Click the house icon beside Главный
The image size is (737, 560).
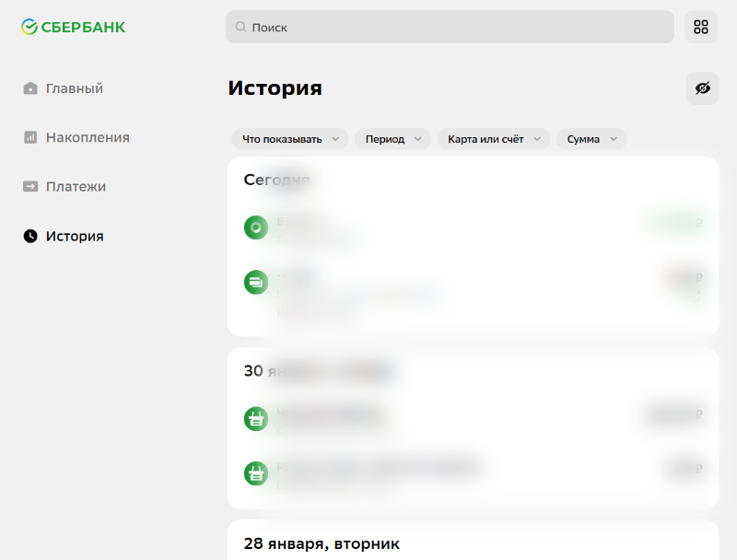pyautogui.click(x=30, y=88)
